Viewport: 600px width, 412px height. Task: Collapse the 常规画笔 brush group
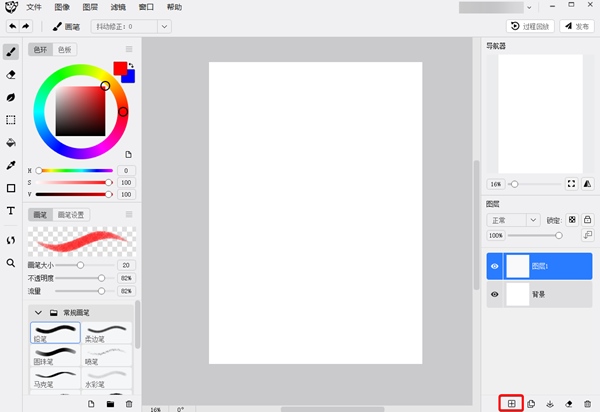[x=37, y=313]
